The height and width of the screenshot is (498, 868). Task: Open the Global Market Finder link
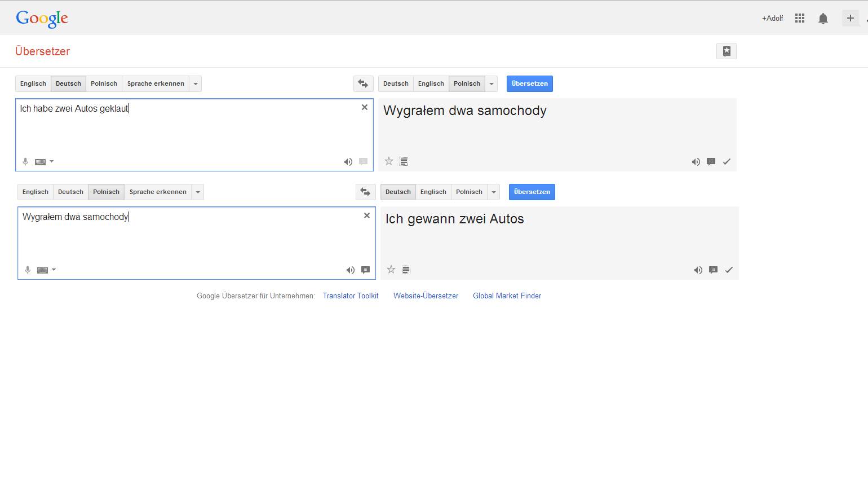(507, 296)
